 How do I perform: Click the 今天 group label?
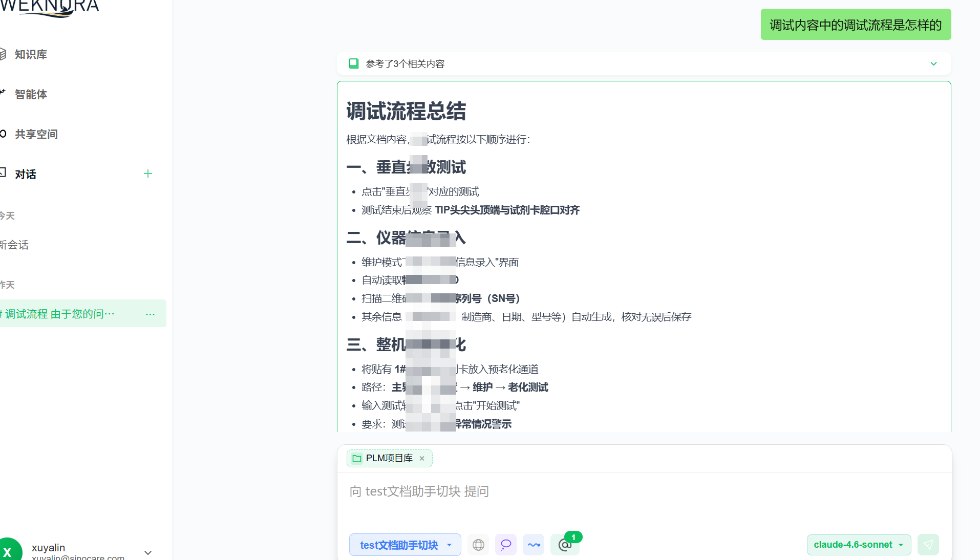[7, 216]
